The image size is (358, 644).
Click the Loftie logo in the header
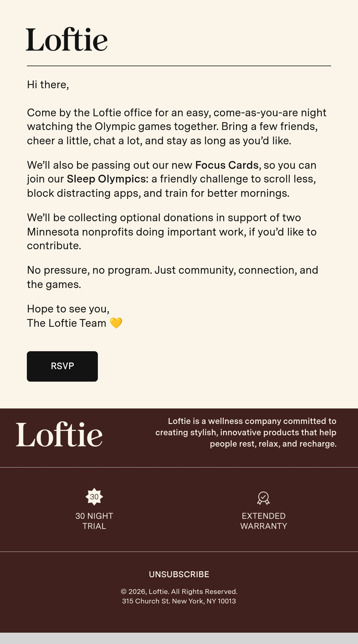coord(67,39)
